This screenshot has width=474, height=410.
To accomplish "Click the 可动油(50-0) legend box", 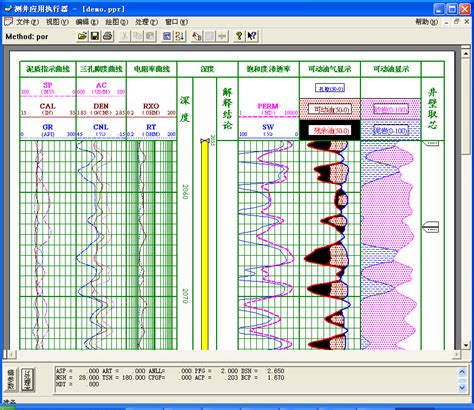I will pos(330,109).
